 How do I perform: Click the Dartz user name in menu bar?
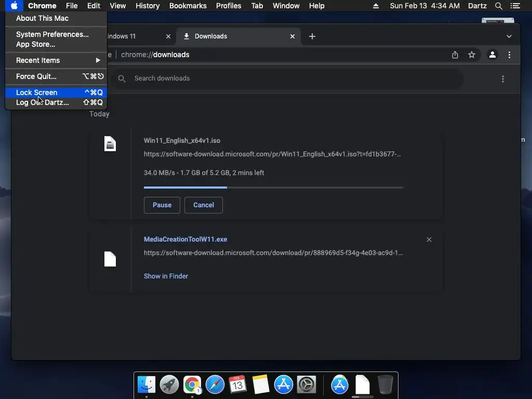click(x=477, y=6)
